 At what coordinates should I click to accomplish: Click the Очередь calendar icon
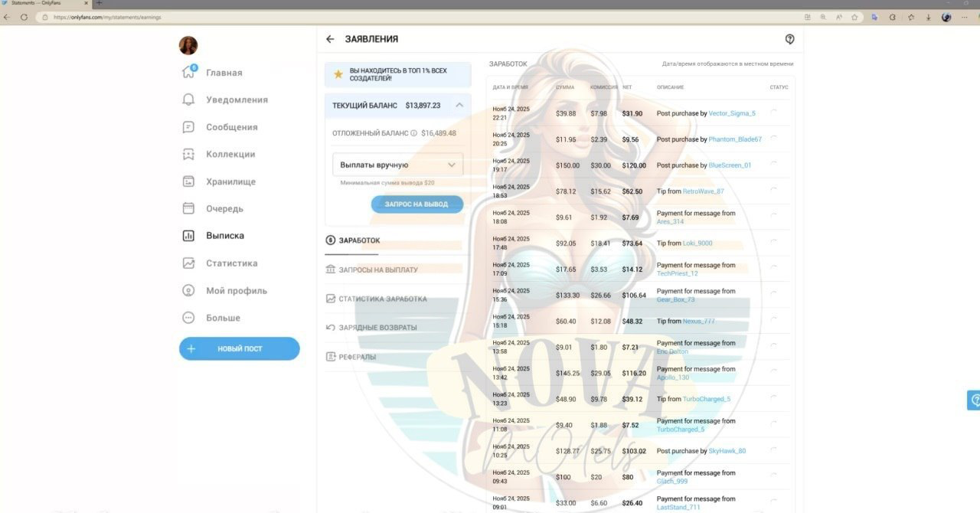pos(188,208)
